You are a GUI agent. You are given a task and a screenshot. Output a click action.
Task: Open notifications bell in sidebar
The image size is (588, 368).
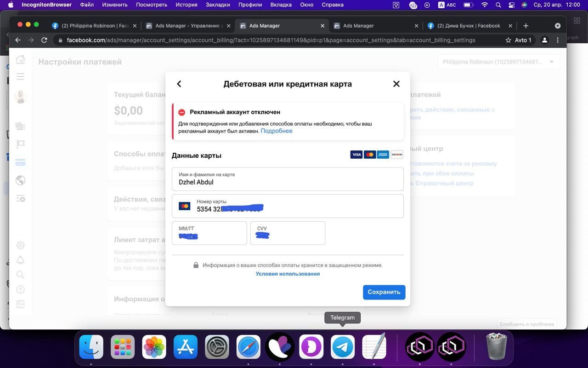[x=20, y=260]
